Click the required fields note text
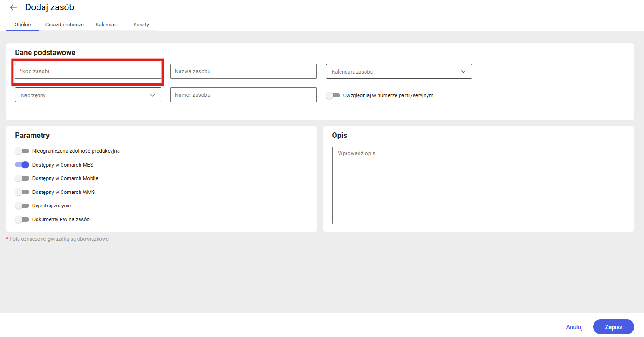The image size is (644, 337). click(x=57, y=239)
